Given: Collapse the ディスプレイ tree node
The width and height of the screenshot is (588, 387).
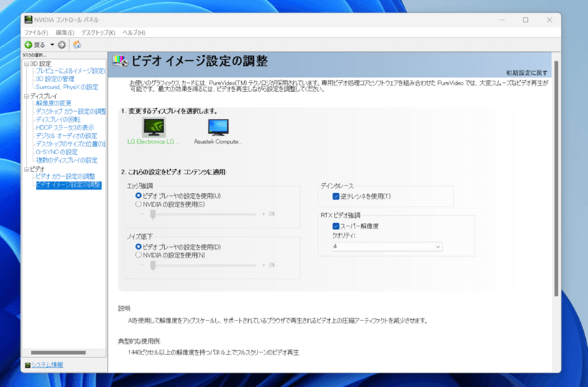Looking at the screenshot, I should [x=25, y=96].
